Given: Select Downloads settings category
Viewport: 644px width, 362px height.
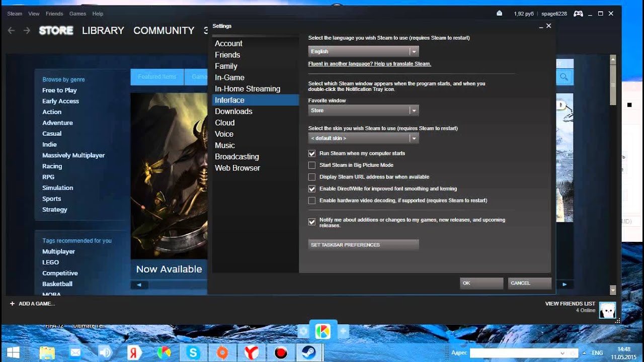Looking at the screenshot, I should tap(256, 112).
